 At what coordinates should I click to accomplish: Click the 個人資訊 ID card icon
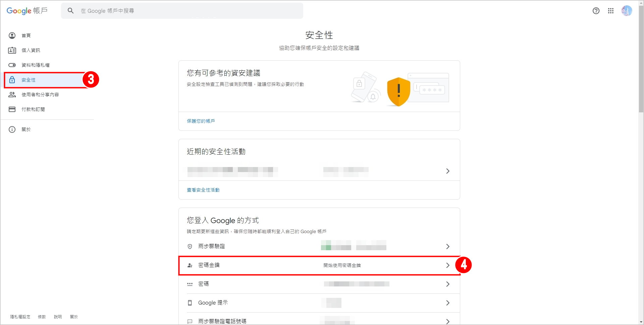click(12, 50)
